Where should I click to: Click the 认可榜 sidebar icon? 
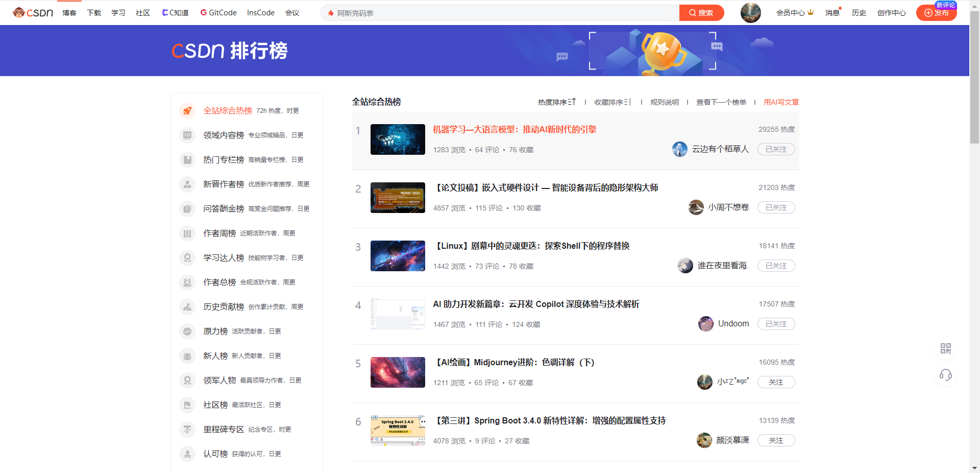[x=187, y=454]
